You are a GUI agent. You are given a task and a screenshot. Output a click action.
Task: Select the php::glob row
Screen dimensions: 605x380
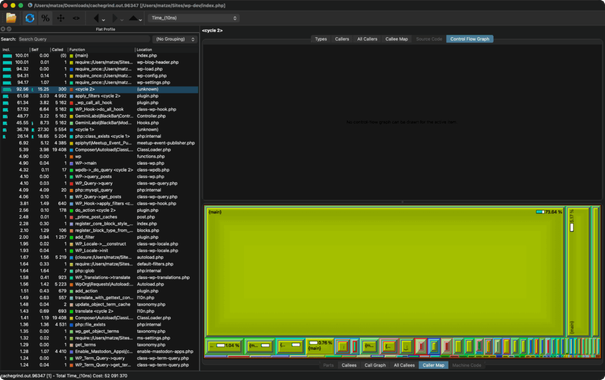(99, 271)
